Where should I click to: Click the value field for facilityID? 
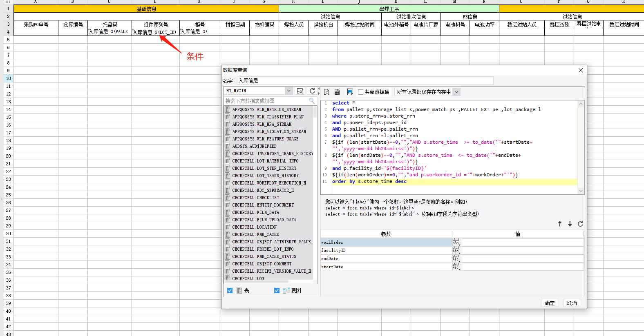[522, 250]
